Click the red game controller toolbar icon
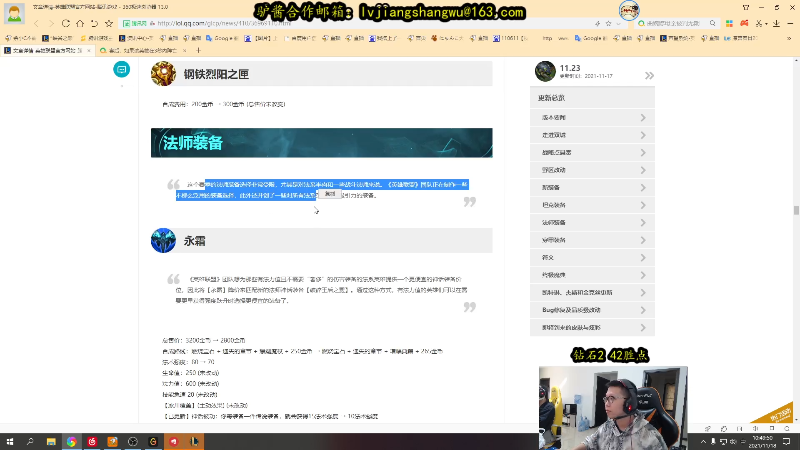Screen dimensions: 800x450 [744, 23]
